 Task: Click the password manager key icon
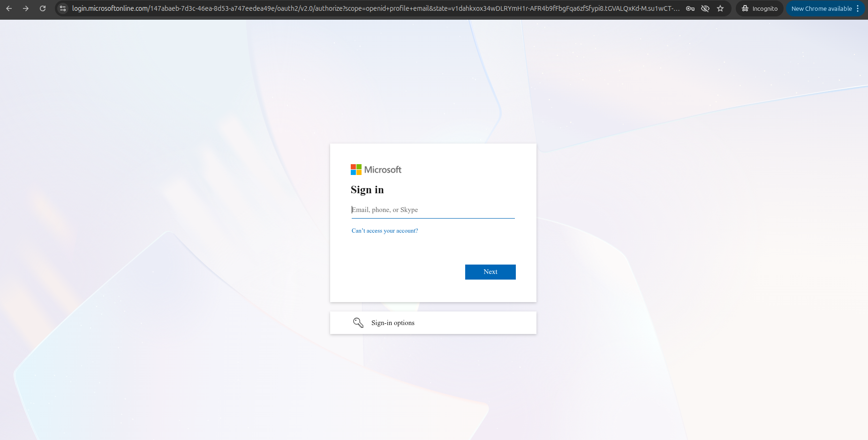coord(690,8)
